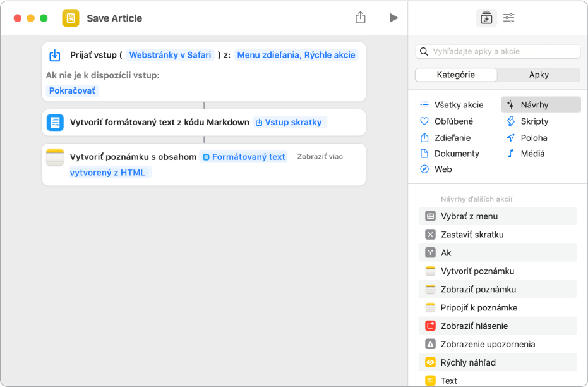Open the Web category

[443, 169]
